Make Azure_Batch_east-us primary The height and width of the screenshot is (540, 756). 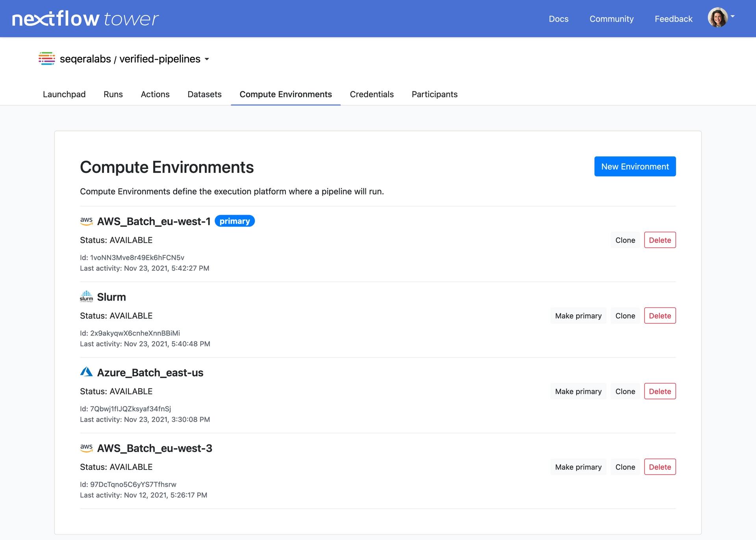(x=578, y=392)
